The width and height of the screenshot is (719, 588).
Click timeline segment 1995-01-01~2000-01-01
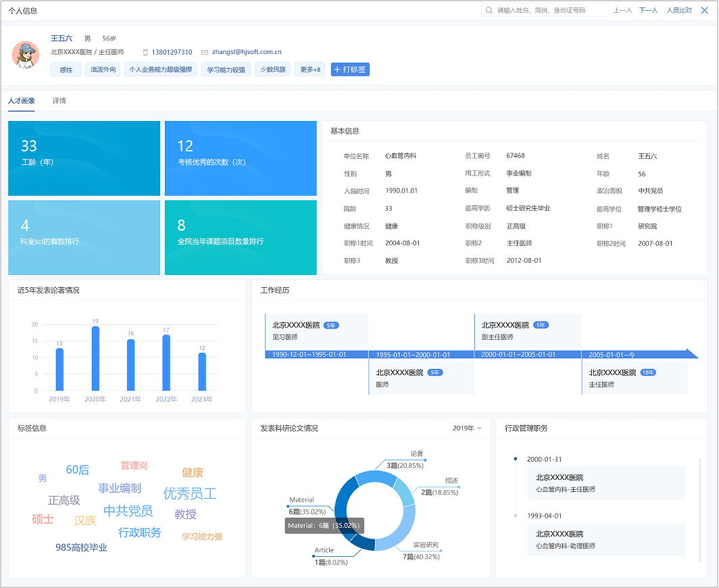coord(422,355)
